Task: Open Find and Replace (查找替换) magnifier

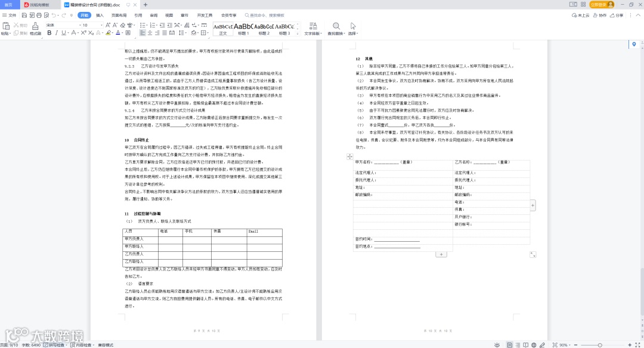Action: (x=336, y=29)
